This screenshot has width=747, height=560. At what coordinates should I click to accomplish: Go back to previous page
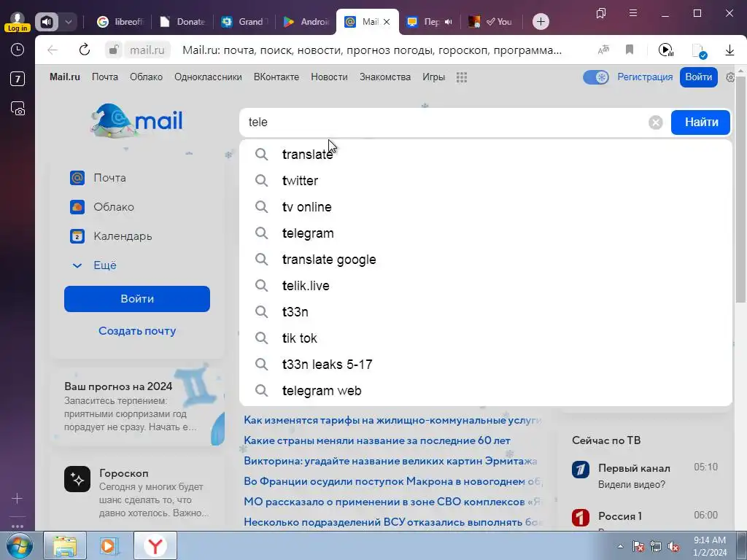point(53,50)
